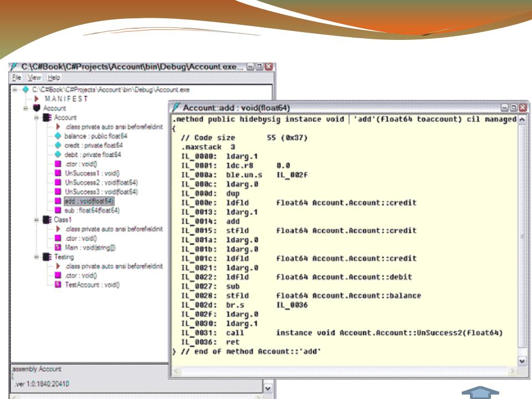Click the cyan field icon for credit
The image size is (532, 399).
[58, 145]
